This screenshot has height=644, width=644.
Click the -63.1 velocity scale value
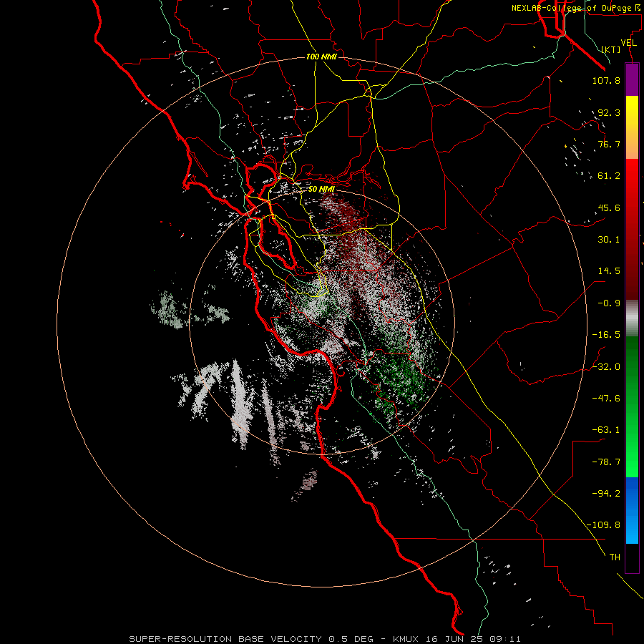pos(606,430)
